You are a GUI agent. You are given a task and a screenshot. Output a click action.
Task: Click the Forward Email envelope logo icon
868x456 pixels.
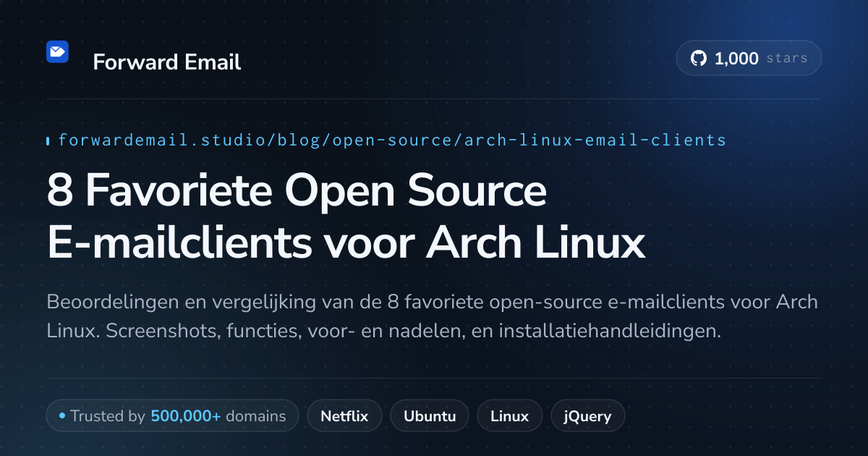point(57,51)
